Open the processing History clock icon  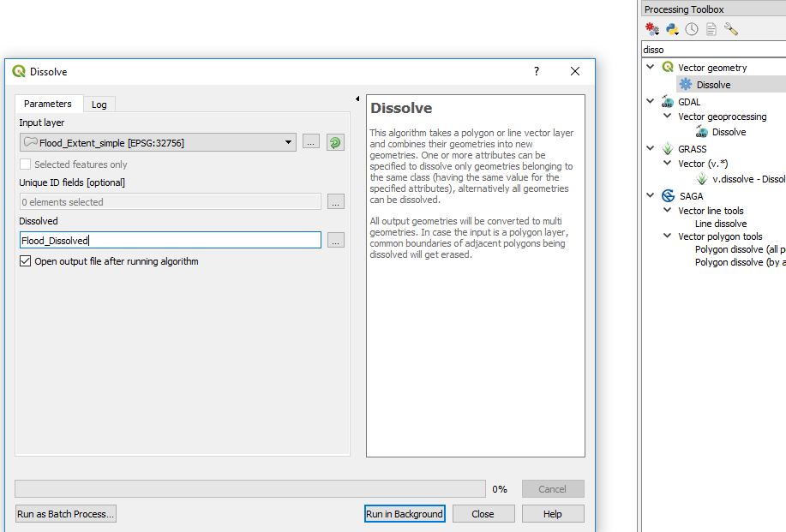pyautogui.click(x=692, y=29)
